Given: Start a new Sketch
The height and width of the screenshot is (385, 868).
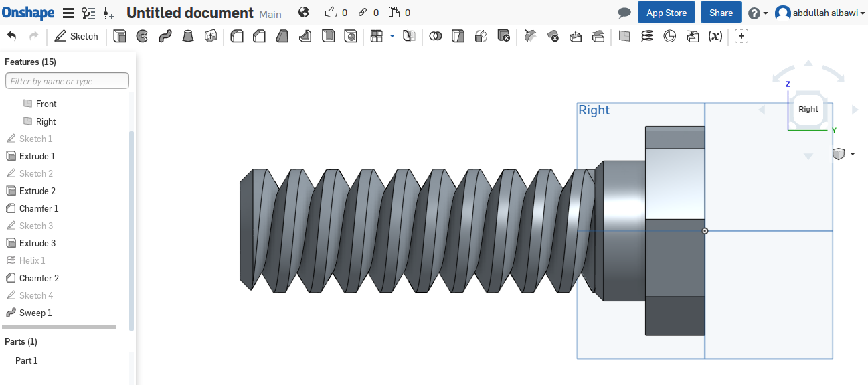Looking at the screenshot, I should click(76, 36).
